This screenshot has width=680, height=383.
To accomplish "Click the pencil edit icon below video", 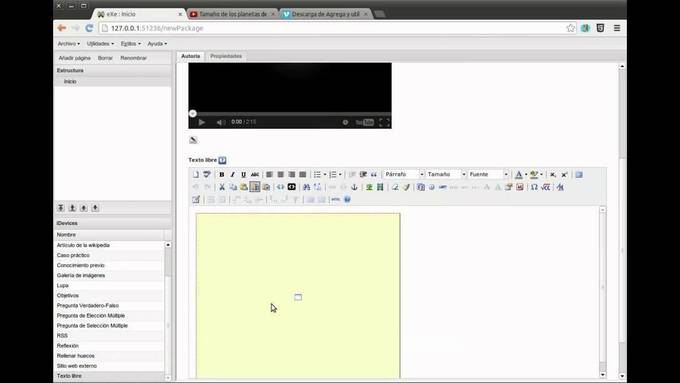I will pos(193,140).
